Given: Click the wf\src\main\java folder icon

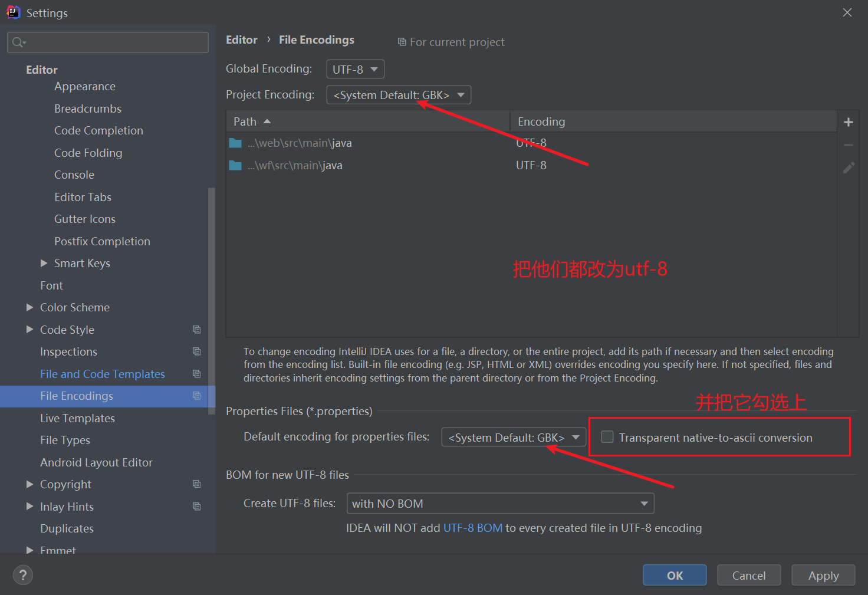Looking at the screenshot, I should (235, 166).
